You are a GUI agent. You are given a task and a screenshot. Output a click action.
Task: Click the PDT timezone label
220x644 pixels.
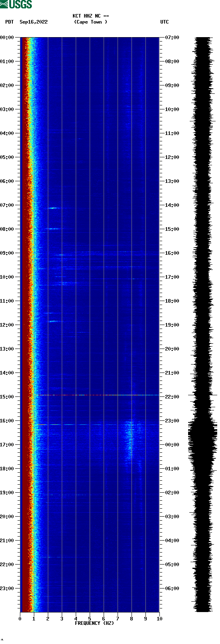(9, 22)
